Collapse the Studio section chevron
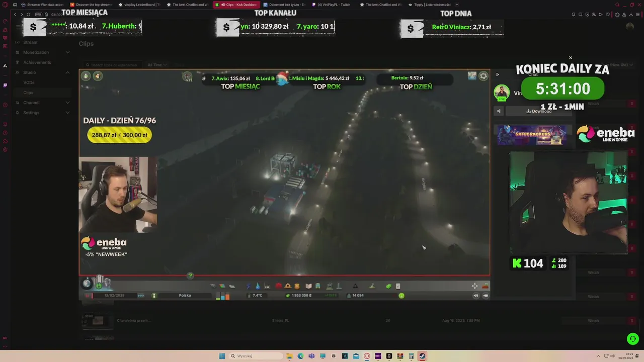 (68, 72)
